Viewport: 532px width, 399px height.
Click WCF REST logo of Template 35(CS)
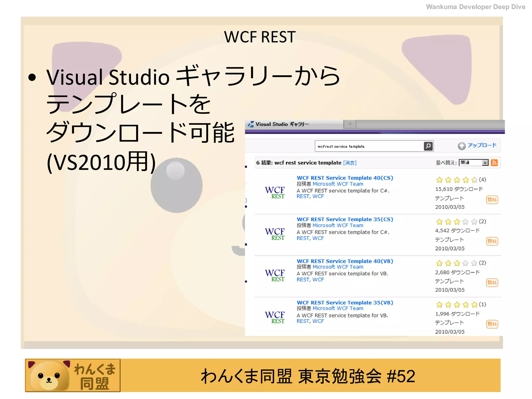[275, 234]
